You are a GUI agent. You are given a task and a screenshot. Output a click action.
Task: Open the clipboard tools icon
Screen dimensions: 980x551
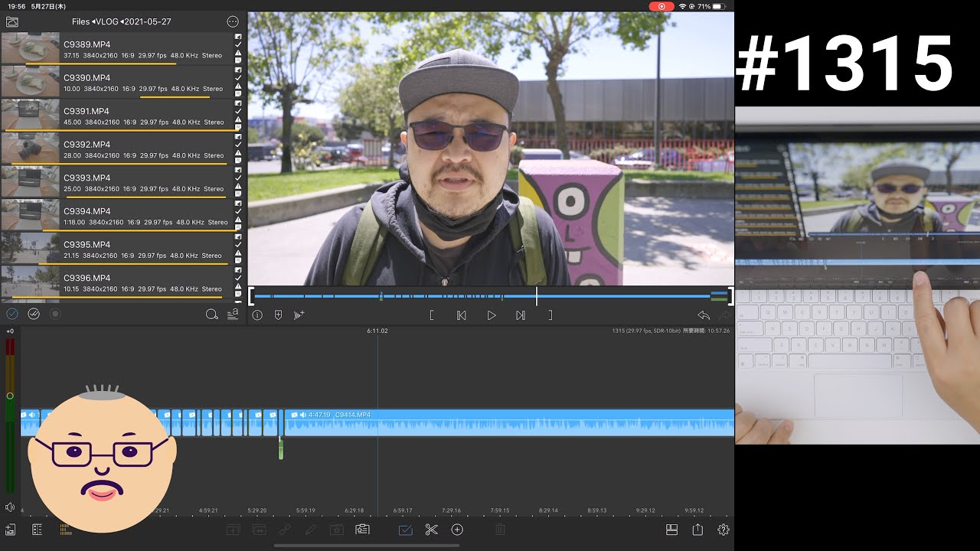(362, 530)
